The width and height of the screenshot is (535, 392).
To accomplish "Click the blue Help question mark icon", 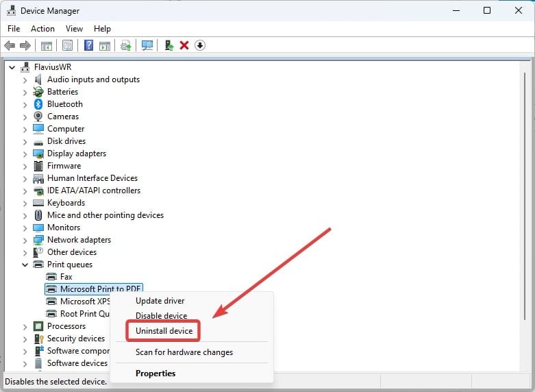I will [x=89, y=45].
